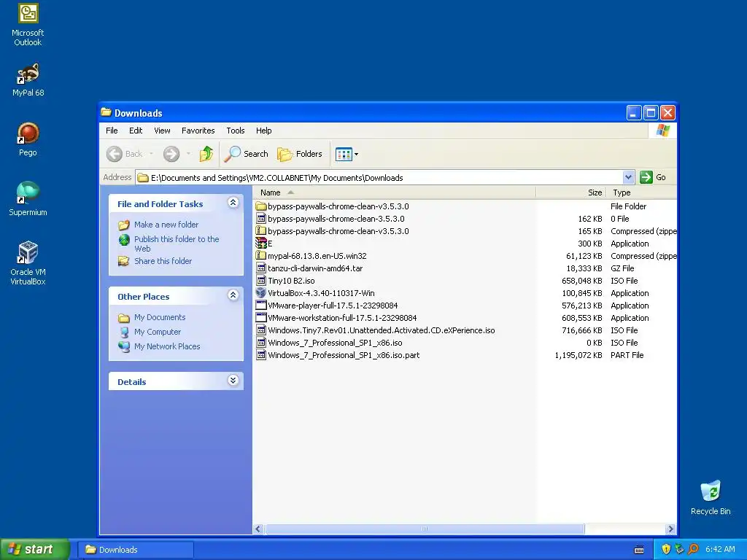Click the horizontal scrollbar thumb

425,529
